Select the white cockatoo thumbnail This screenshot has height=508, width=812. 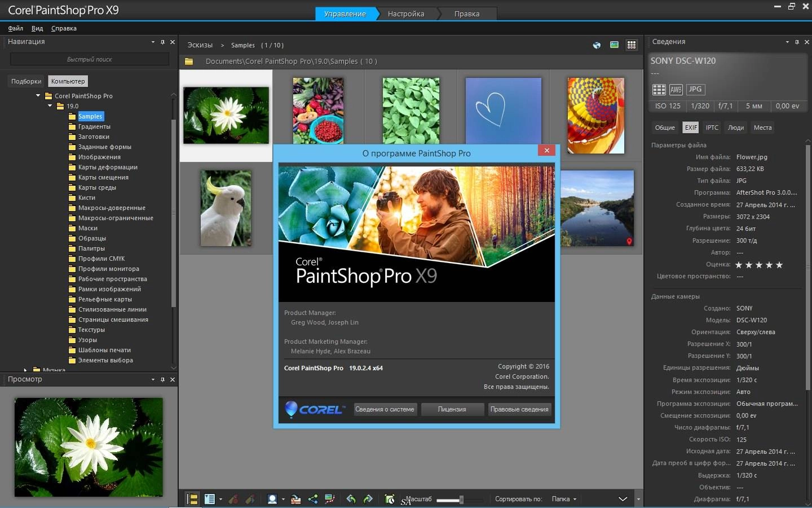click(x=226, y=208)
